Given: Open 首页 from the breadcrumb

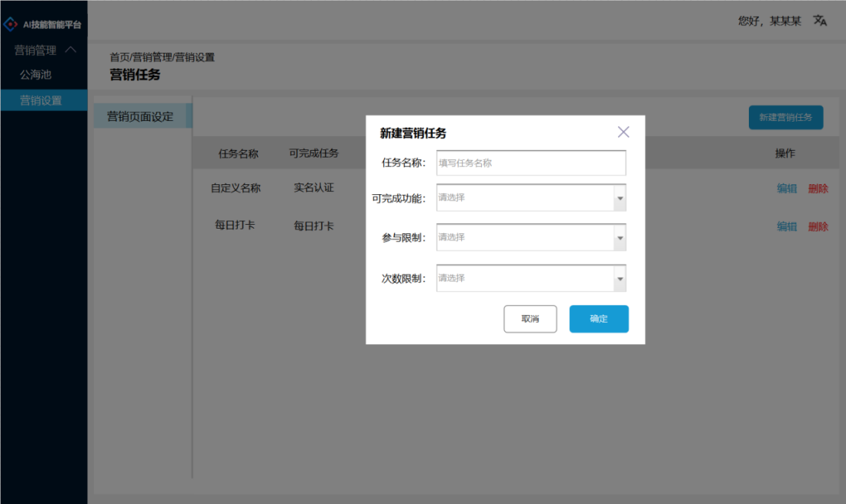Looking at the screenshot, I should [115, 57].
